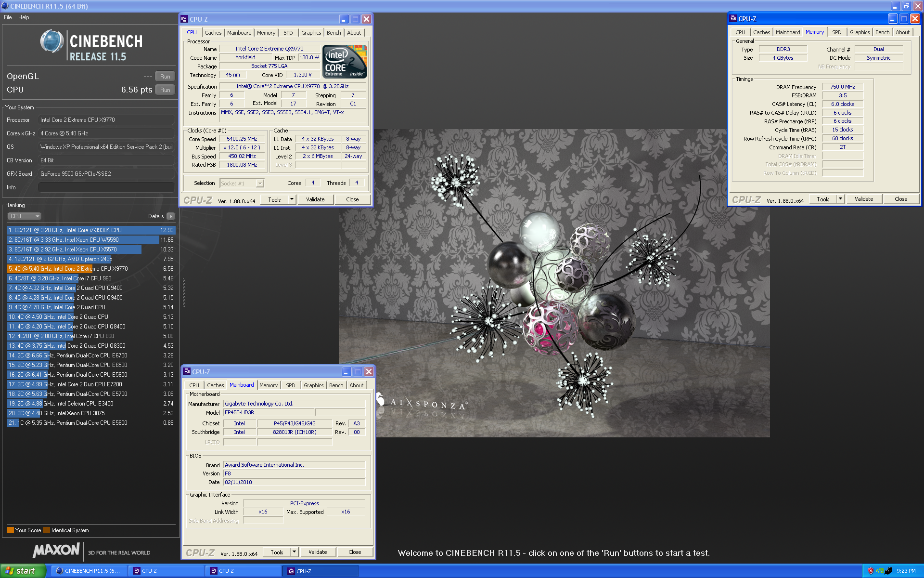Image resolution: width=924 pixels, height=578 pixels.
Task: Click Validate in Memory window
Action: coord(864,199)
